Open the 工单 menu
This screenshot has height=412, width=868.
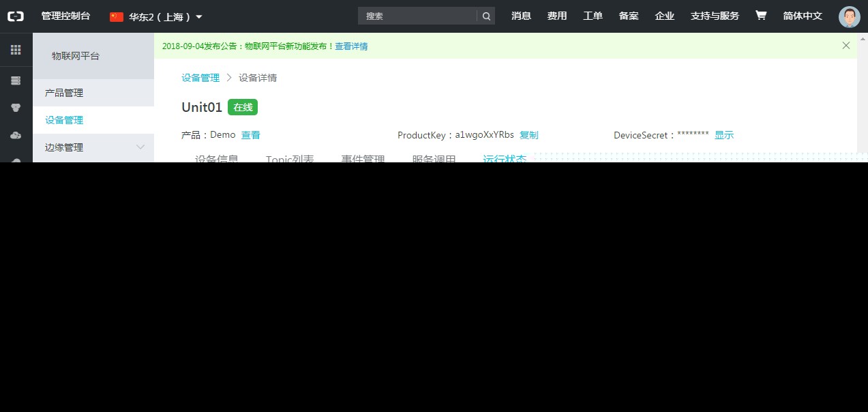(x=593, y=16)
